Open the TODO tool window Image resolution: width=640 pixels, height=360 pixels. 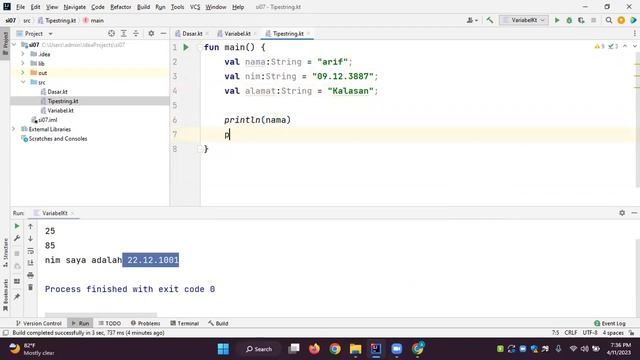109,323
